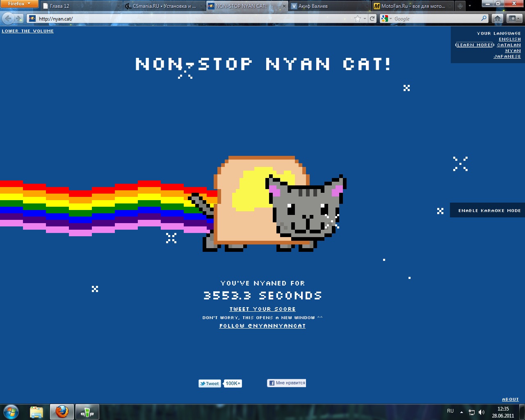Click the Show desktop strip on the taskbar
Screen dimensions: 525x420
coord(522,412)
